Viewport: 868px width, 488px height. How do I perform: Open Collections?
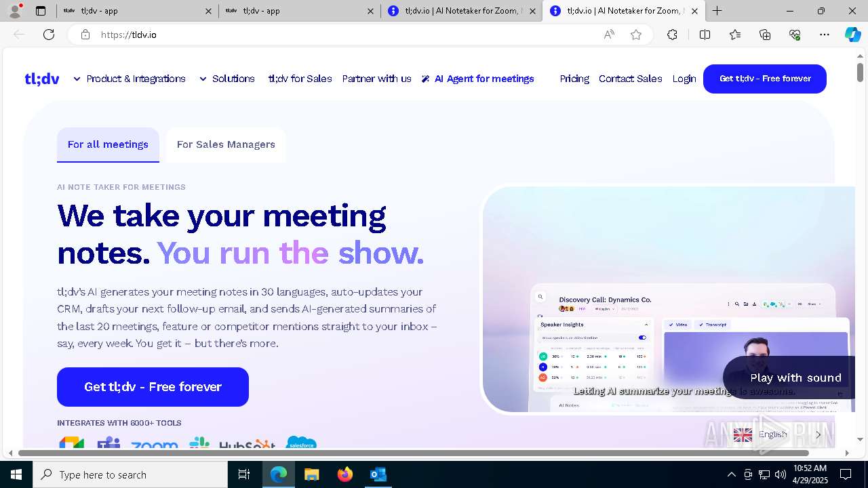[765, 35]
